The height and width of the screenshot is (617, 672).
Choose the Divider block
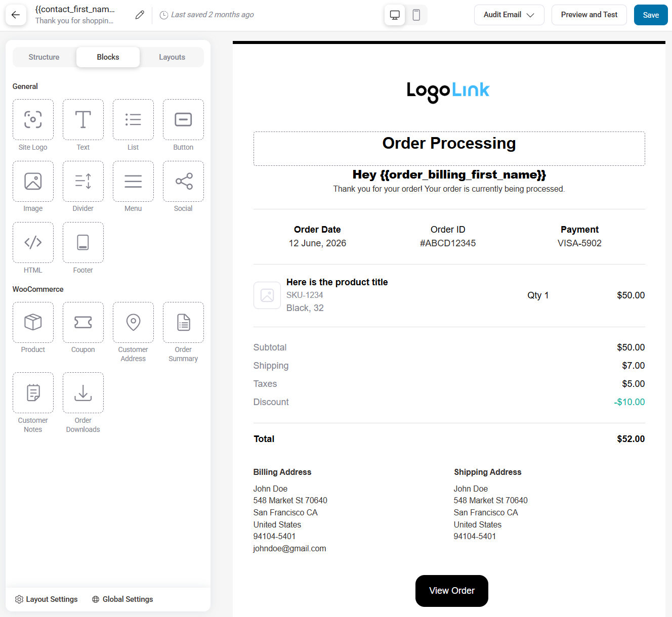point(83,181)
